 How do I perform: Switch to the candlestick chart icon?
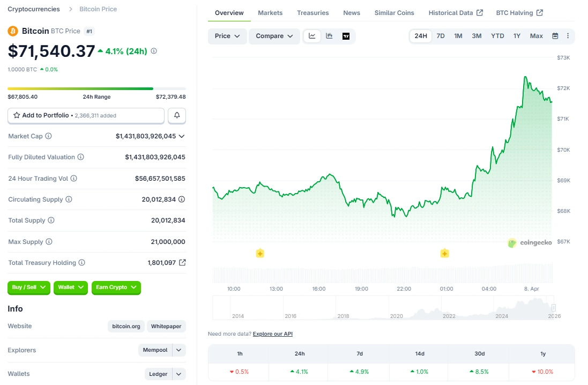pos(329,36)
